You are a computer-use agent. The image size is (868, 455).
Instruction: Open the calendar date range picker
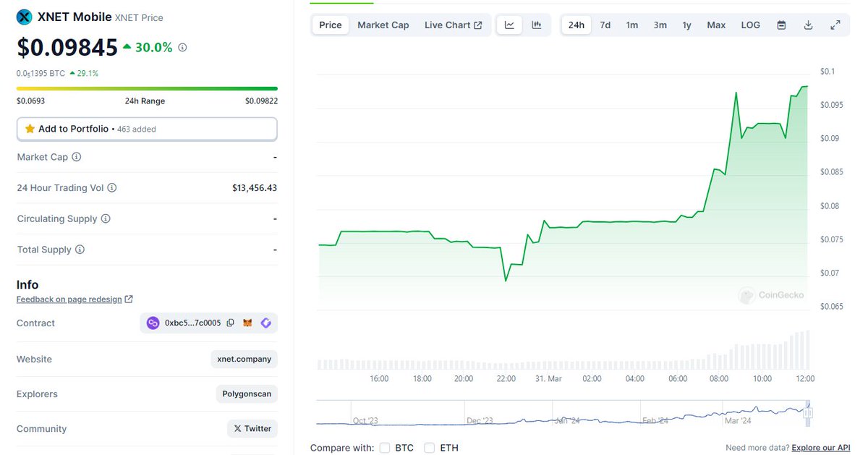click(x=781, y=25)
